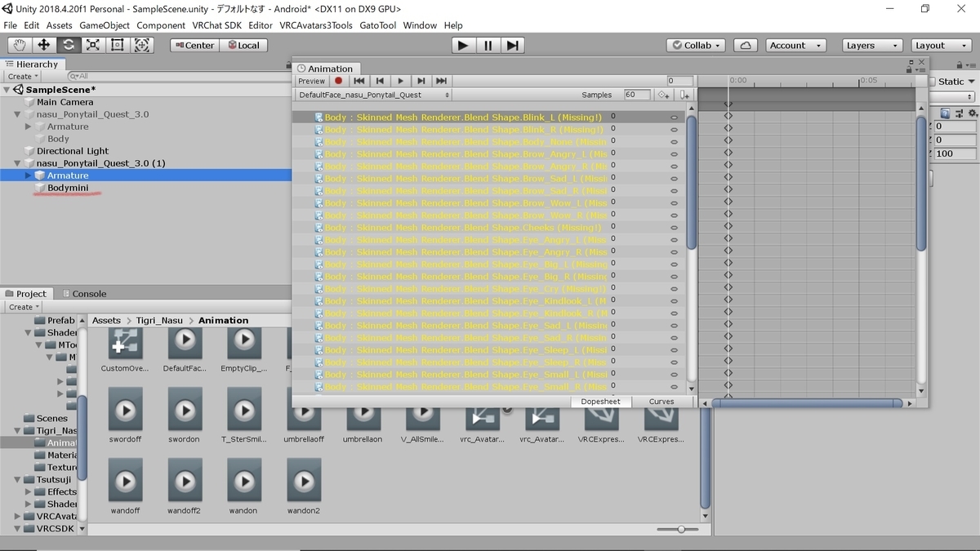This screenshot has height=551, width=980.
Task: Open the VRChat SDK menu
Action: tap(217, 25)
